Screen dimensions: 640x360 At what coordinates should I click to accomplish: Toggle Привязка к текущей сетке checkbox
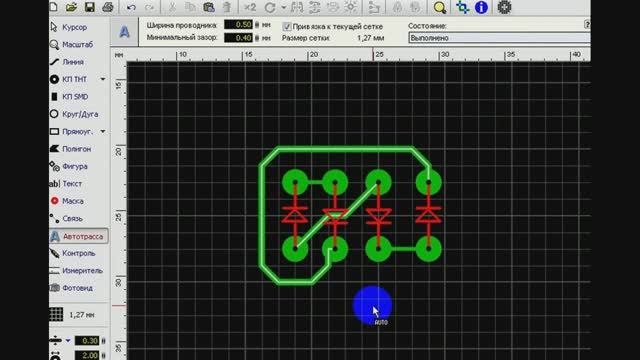[287, 27]
